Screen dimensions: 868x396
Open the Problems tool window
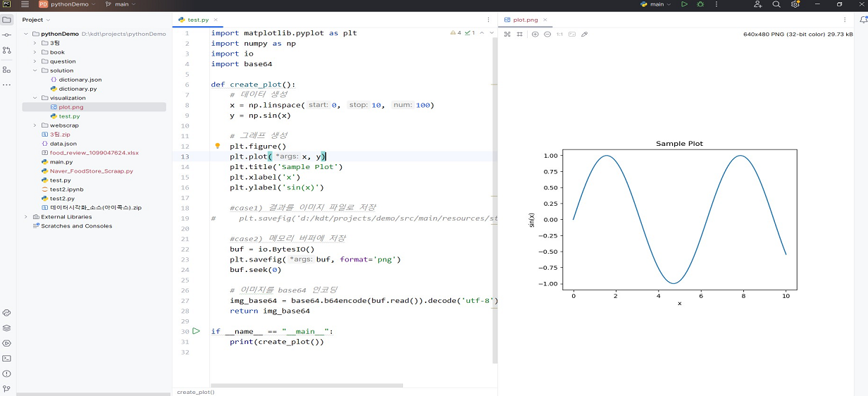(x=7, y=373)
